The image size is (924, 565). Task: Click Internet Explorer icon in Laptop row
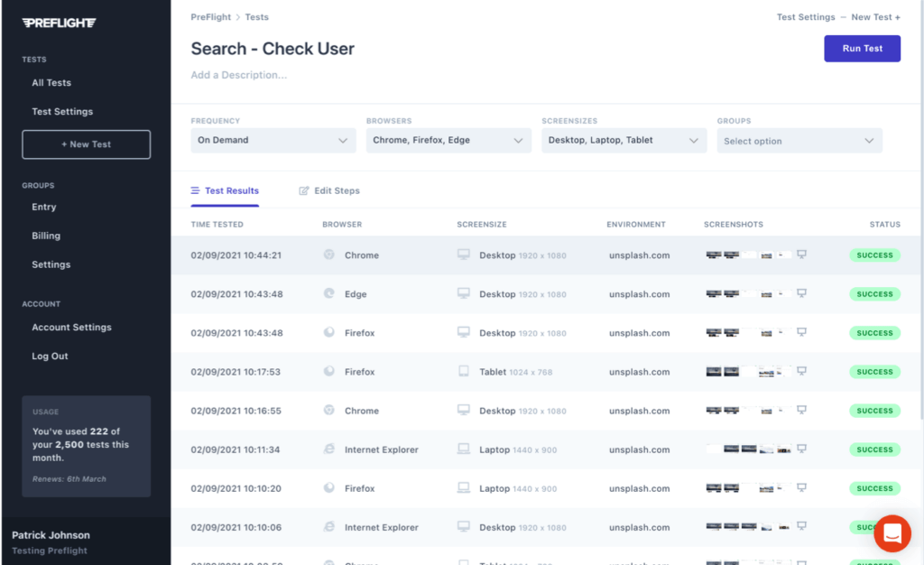pos(329,449)
